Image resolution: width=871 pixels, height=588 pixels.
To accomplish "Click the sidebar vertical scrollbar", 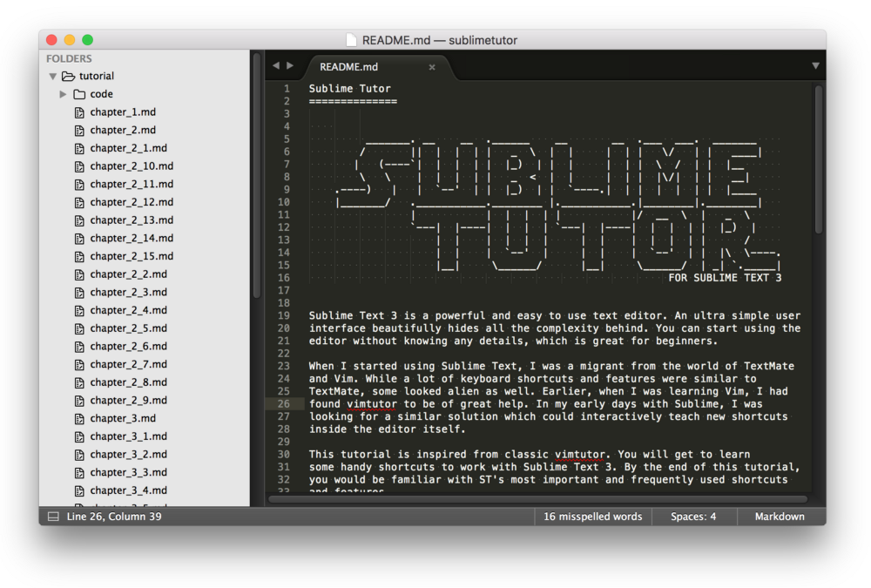I will (256, 176).
